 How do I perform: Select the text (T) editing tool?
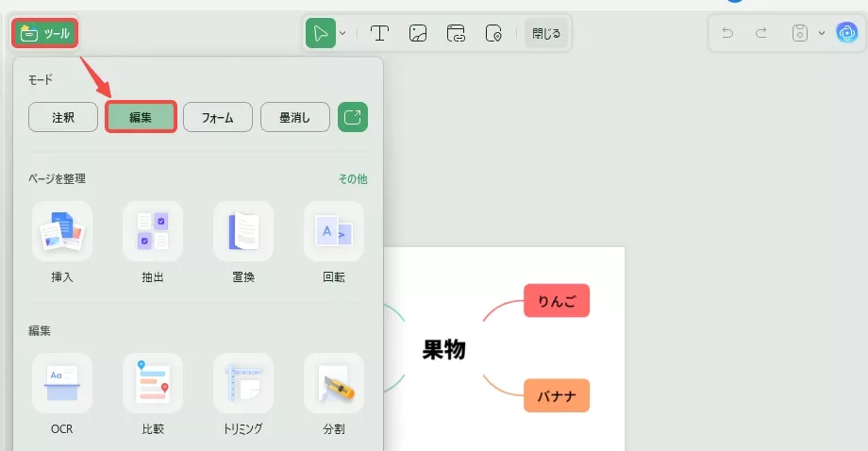[x=379, y=33]
